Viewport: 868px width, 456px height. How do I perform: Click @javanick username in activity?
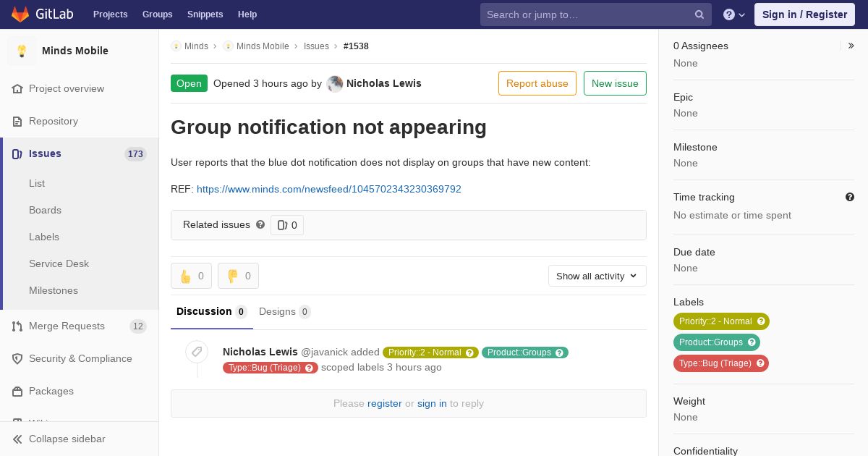(x=324, y=352)
